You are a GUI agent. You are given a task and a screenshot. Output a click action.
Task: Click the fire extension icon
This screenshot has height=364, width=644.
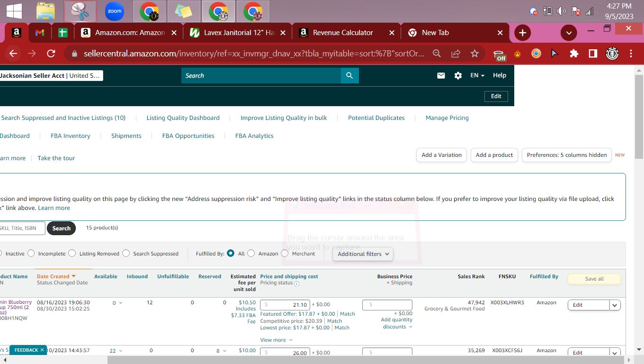click(518, 54)
